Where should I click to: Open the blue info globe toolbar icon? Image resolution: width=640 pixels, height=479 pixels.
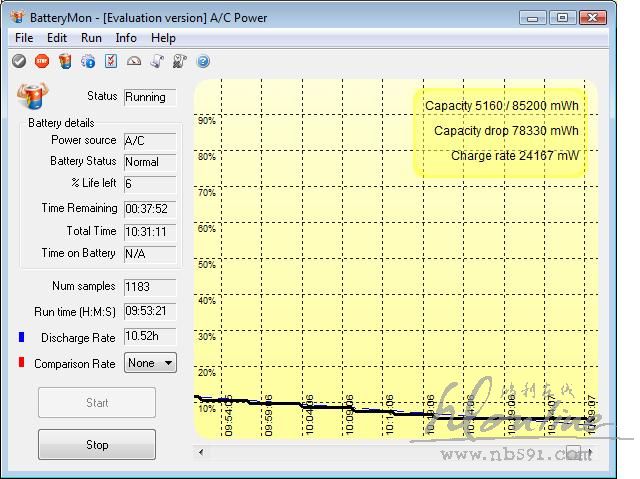click(88, 61)
